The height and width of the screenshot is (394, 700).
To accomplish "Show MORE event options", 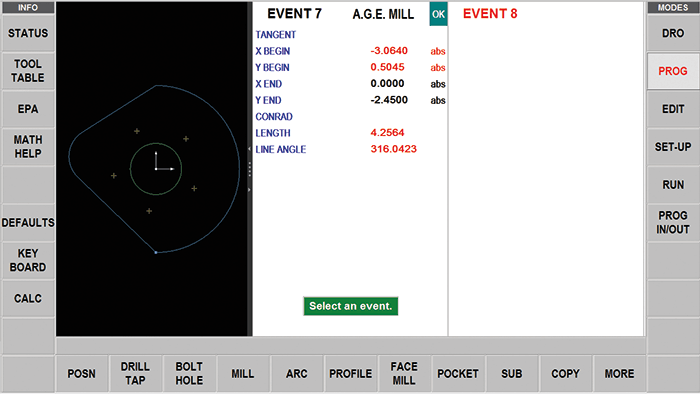I will tap(619, 374).
